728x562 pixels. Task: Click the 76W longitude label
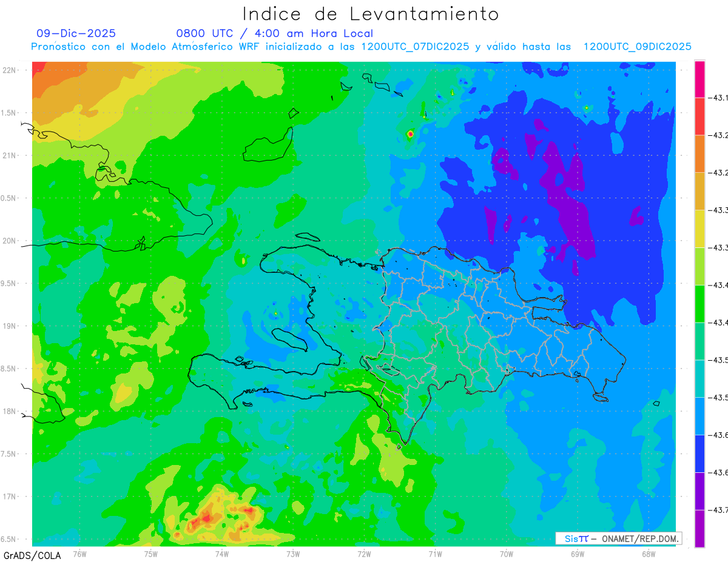[x=79, y=554]
